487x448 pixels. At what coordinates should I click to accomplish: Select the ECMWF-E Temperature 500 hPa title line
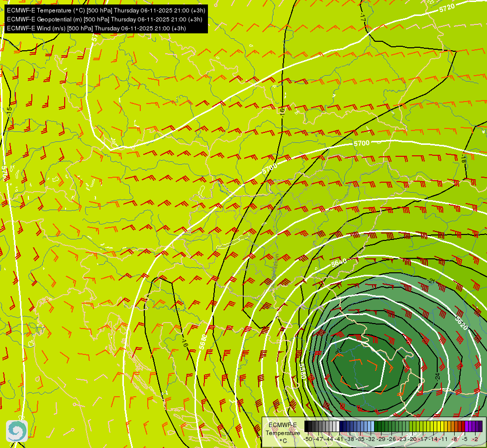(x=106, y=10)
